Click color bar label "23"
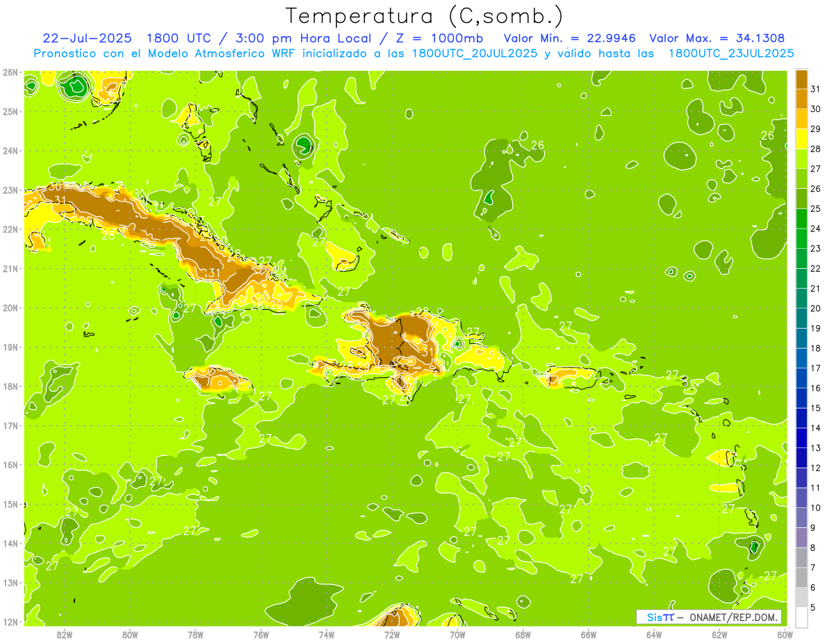Screen dimensions: 834x644 (x=816, y=249)
